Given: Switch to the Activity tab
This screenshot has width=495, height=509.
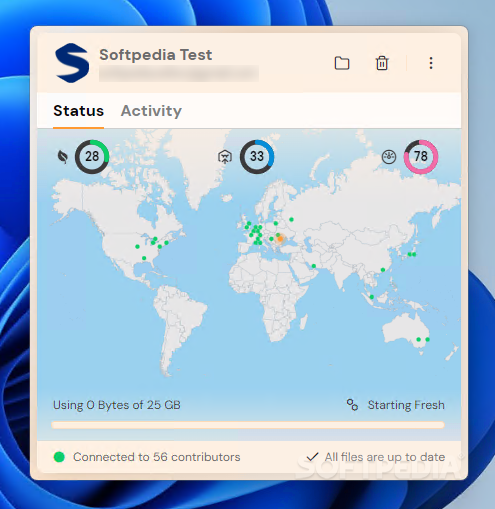Looking at the screenshot, I should (151, 111).
